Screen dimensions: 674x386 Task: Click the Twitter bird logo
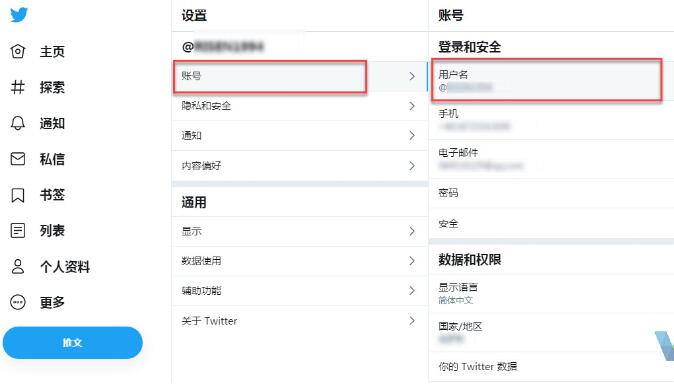click(x=19, y=15)
